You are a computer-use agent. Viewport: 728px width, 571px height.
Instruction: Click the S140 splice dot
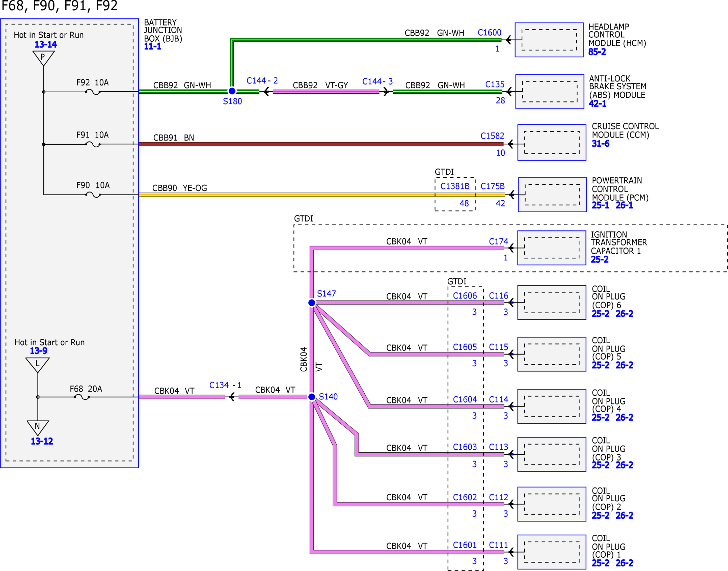312,397
